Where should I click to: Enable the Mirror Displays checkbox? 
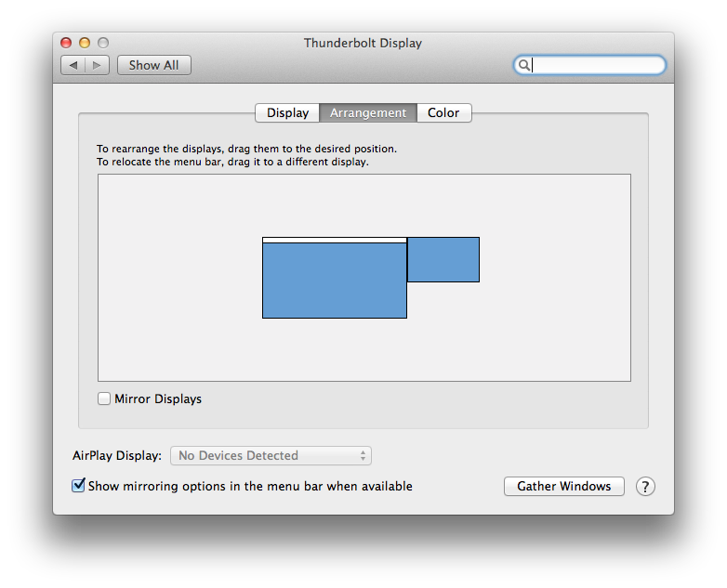[104, 399]
